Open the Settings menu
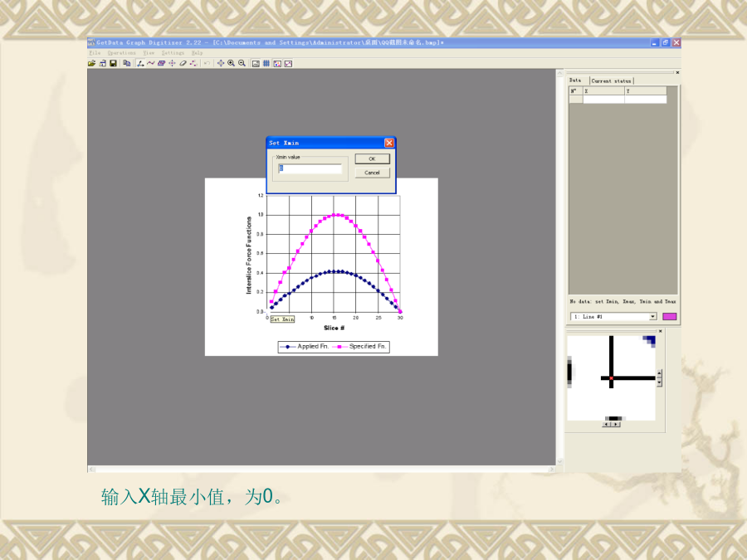 click(x=173, y=52)
